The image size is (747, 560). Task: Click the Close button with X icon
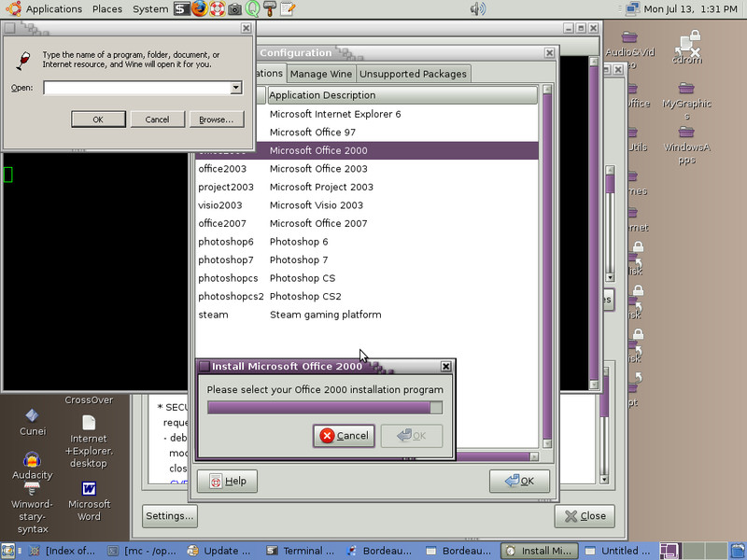pos(585,516)
